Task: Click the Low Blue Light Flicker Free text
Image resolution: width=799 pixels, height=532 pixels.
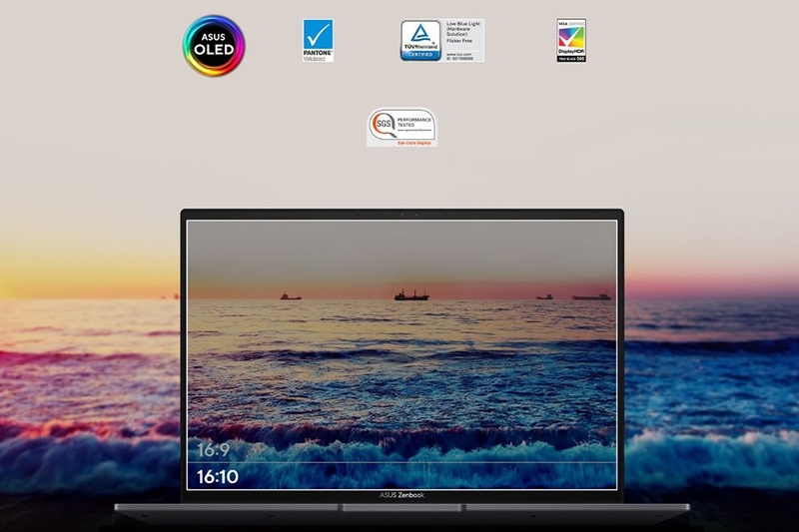Action: pos(462,33)
